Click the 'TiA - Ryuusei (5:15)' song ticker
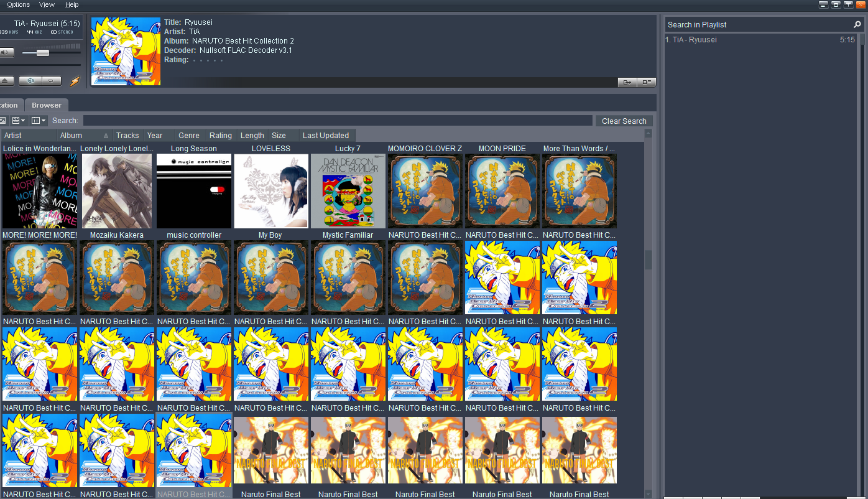Viewport: 868px width, 499px height. click(x=47, y=24)
